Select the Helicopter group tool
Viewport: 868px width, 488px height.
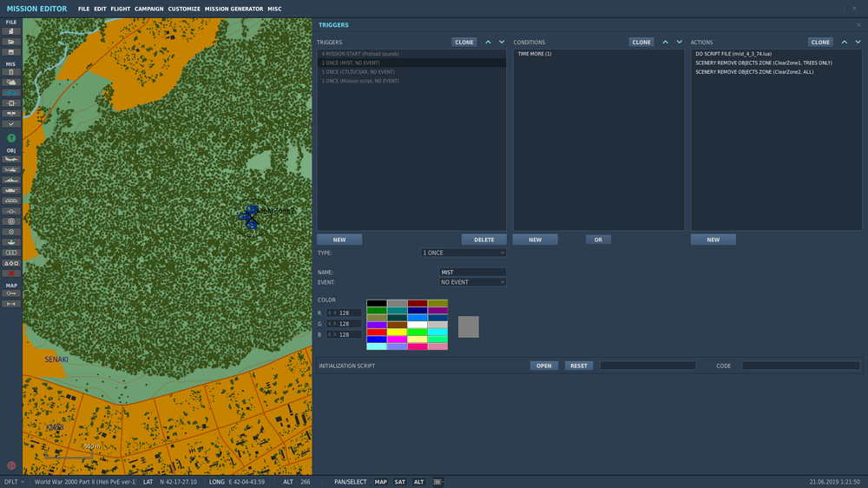[11, 169]
